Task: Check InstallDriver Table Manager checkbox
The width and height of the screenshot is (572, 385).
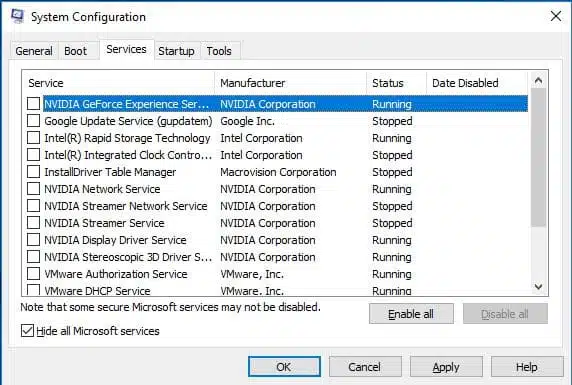Action: click(x=33, y=172)
